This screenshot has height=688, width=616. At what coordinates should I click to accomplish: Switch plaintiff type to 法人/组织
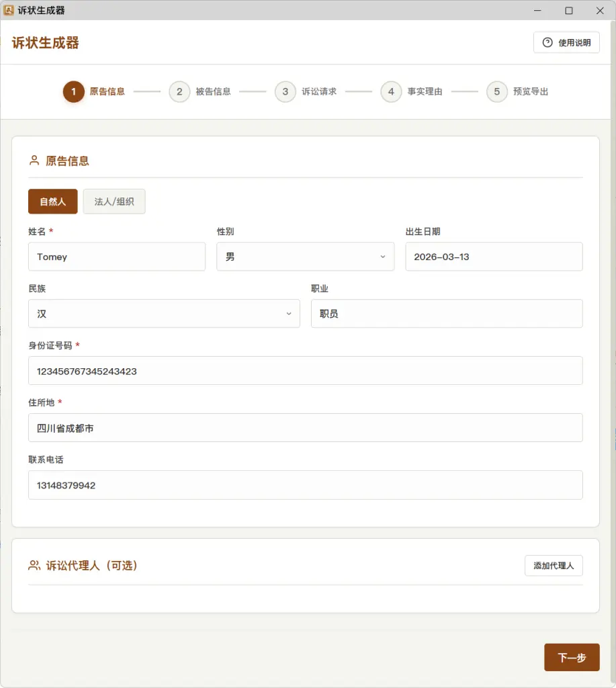pos(114,202)
